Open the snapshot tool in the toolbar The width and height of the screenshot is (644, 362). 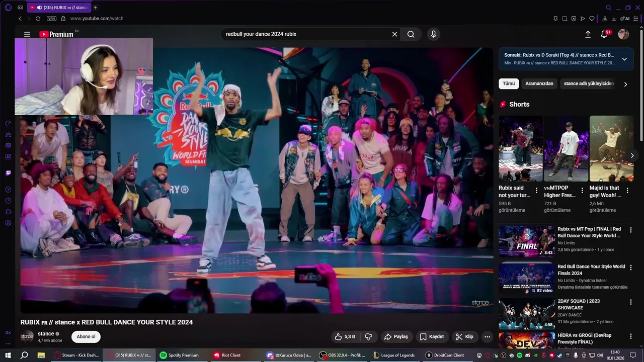(565, 19)
